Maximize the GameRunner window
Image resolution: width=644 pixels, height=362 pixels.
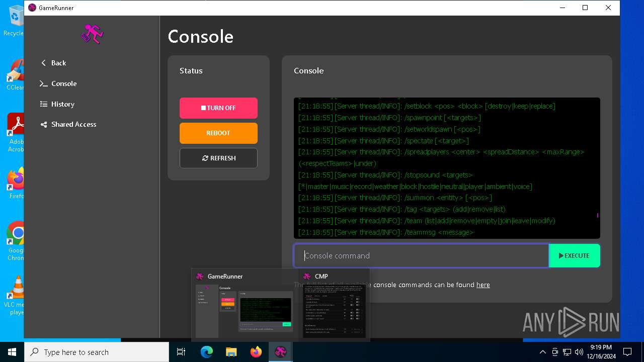point(585,8)
